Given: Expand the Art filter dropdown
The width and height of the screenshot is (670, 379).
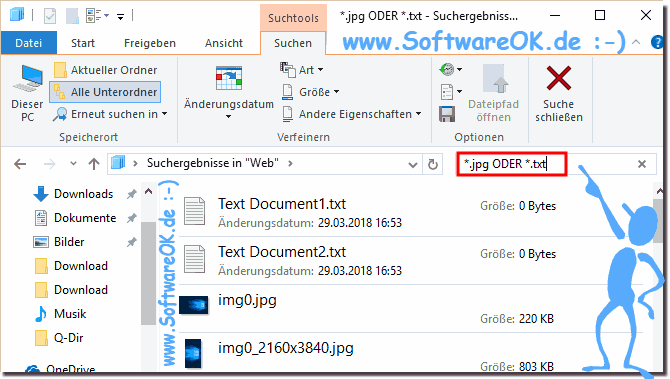Looking at the screenshot, I should click(302, 70).
